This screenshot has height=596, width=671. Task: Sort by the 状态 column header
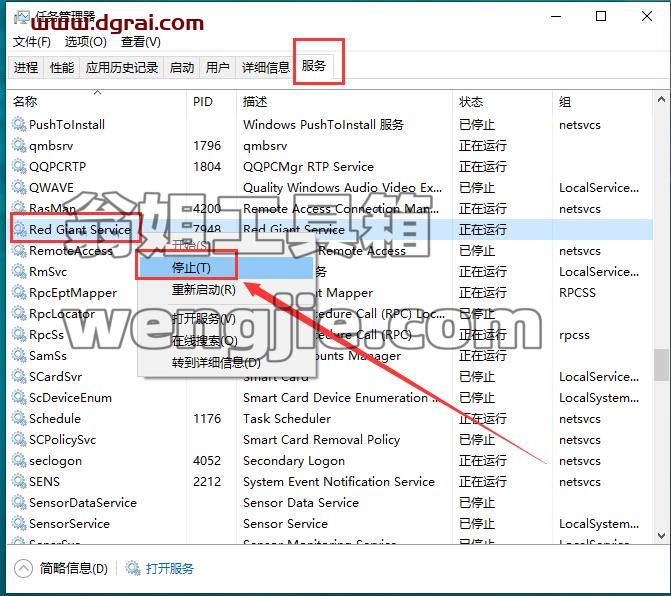click(502, 102)
